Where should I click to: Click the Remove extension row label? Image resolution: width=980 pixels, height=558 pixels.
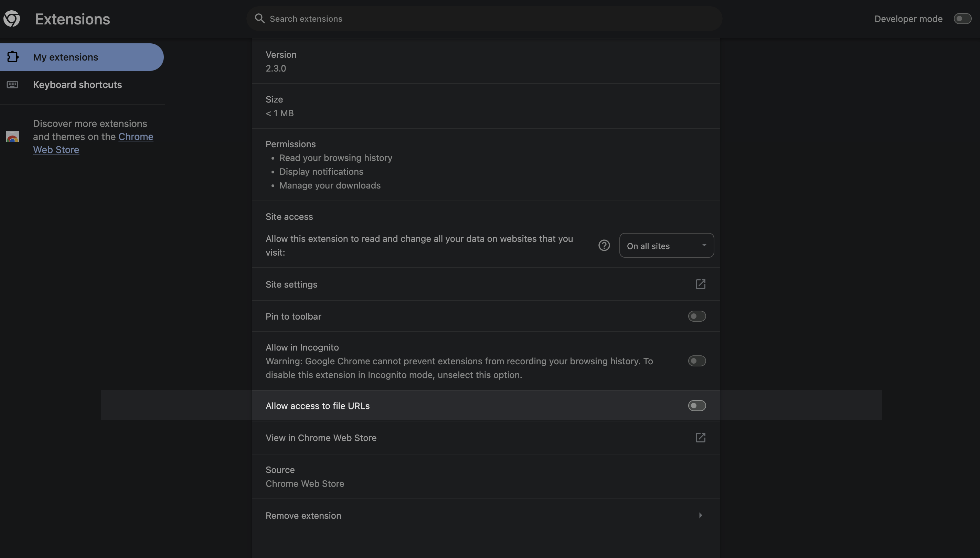coord(303,515)
